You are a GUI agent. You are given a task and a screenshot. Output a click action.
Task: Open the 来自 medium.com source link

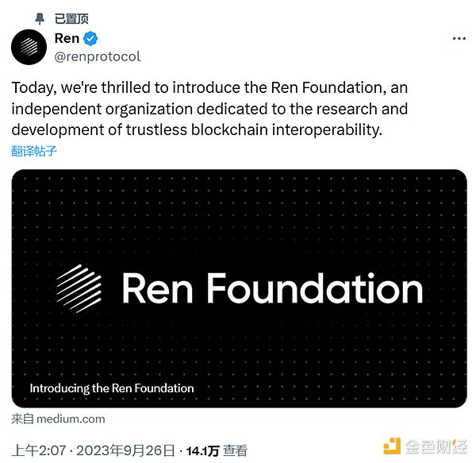click(x=58, y=419)
